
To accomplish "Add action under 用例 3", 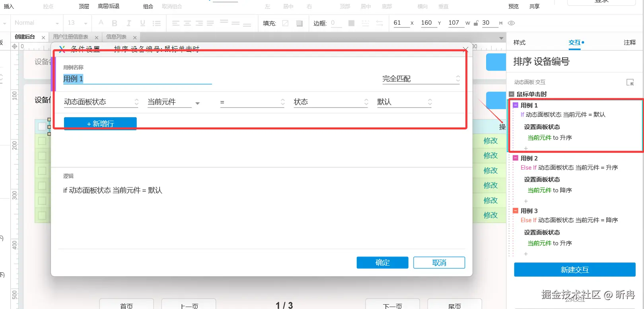I will coord(526,254).
